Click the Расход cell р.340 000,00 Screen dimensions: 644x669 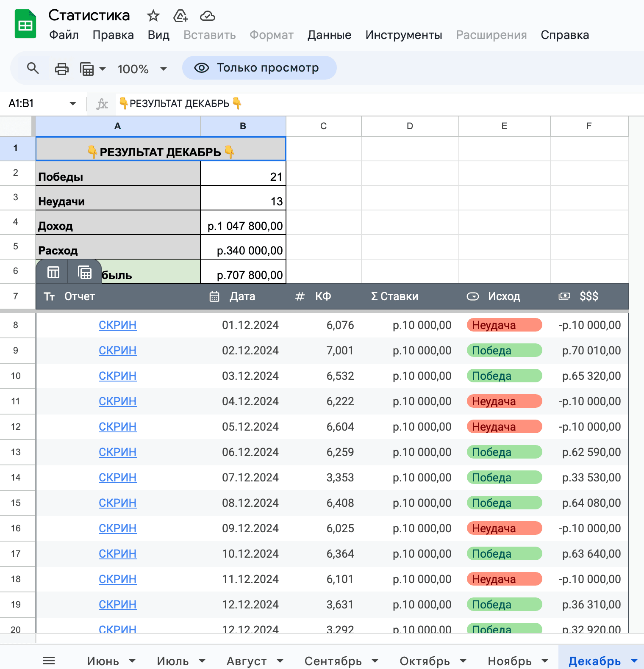[243, 247]
